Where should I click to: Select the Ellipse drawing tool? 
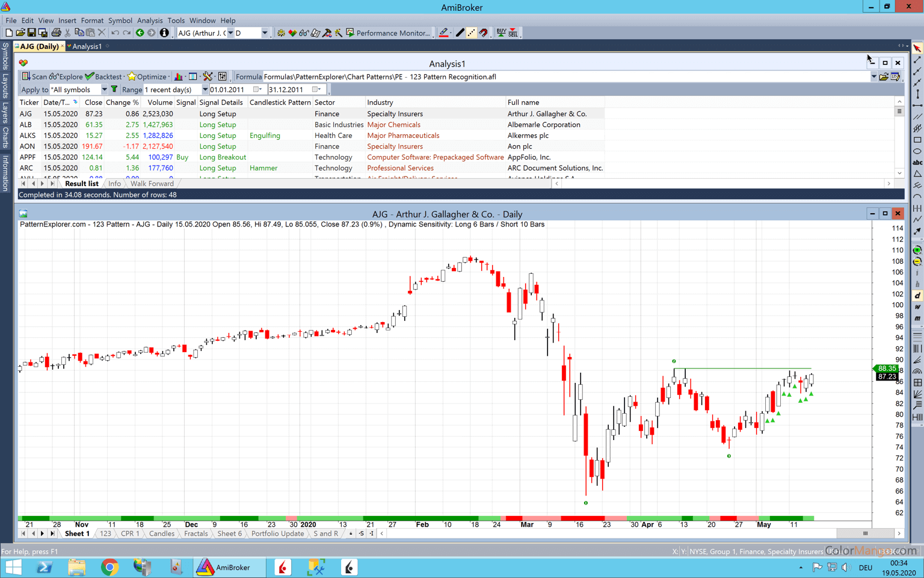(x=917, y=151)
